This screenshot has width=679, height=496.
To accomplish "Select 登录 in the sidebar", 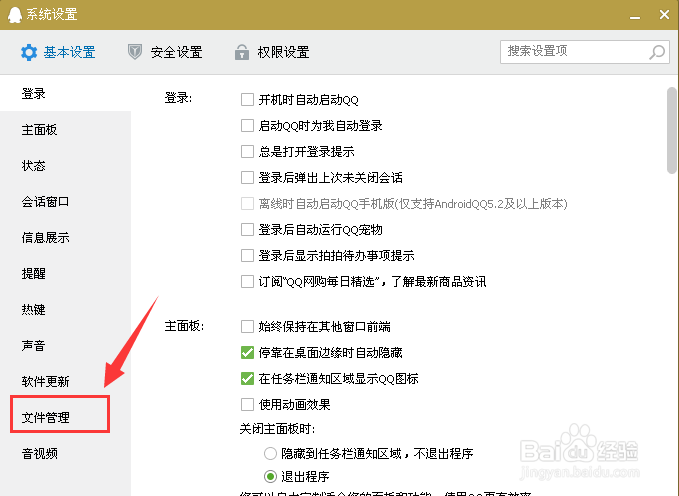I will 65,94.
